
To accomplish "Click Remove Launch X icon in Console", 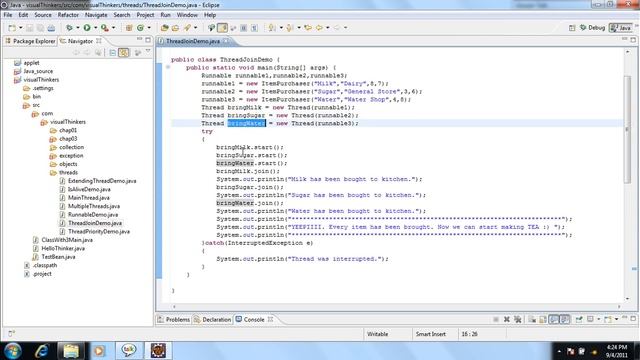I will tap(507, 320).
